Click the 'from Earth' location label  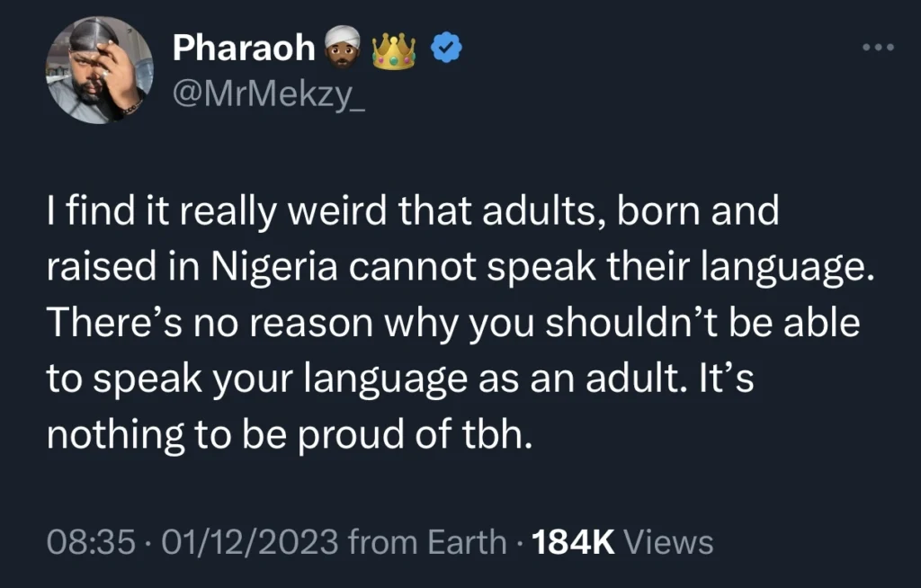pyautogui.click(x=428, y=542)
